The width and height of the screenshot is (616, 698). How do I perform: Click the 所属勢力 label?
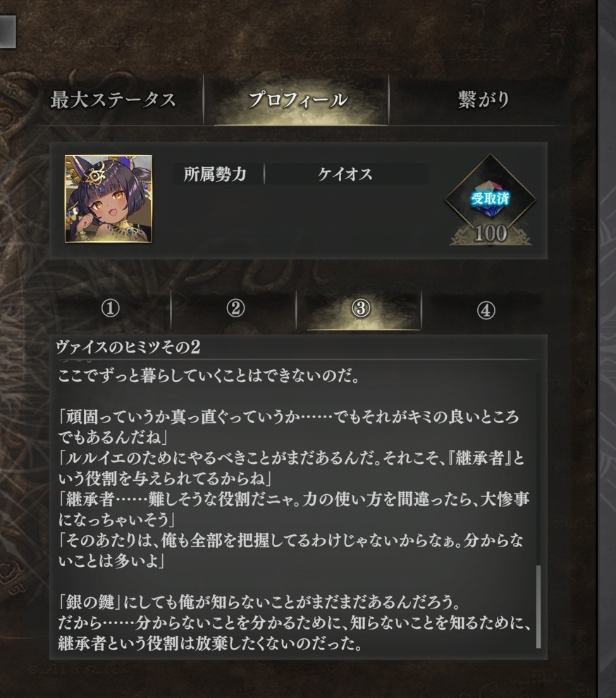click(x=215, y=174)
